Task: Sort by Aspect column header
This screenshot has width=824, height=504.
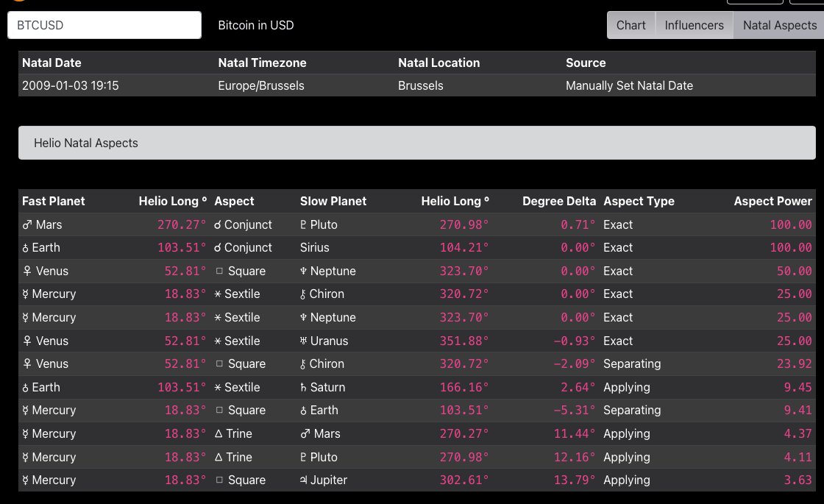Action: tap(234, 202)
